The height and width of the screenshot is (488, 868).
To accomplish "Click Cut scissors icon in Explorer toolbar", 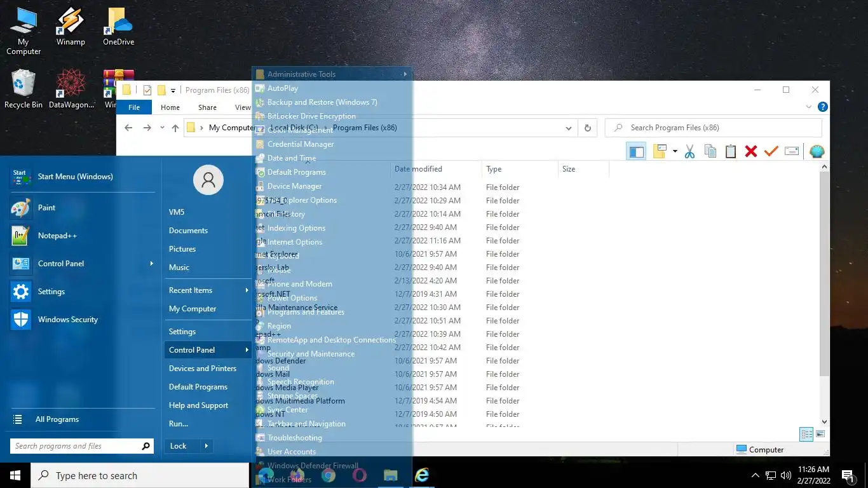I will [690, 151].
